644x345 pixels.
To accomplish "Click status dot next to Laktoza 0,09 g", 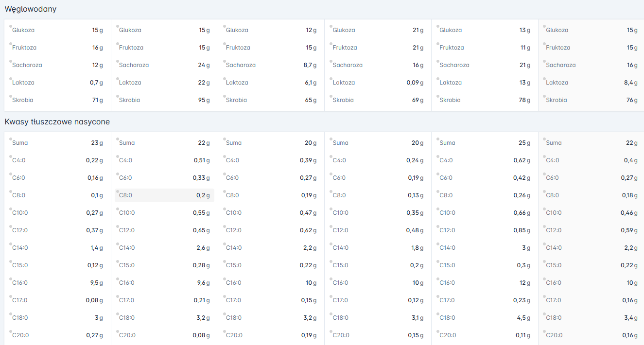I will 331,79.
